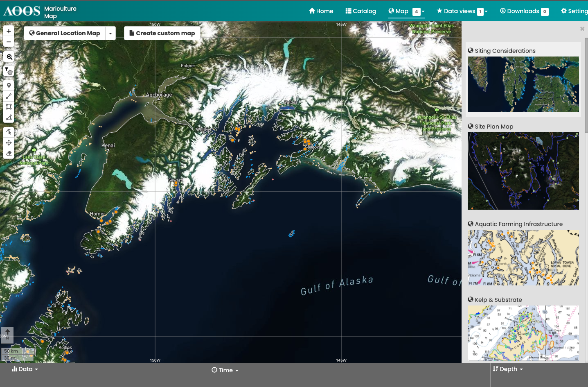
Task: Select the point marker drawing tool
Action: (x=9, y=86)
